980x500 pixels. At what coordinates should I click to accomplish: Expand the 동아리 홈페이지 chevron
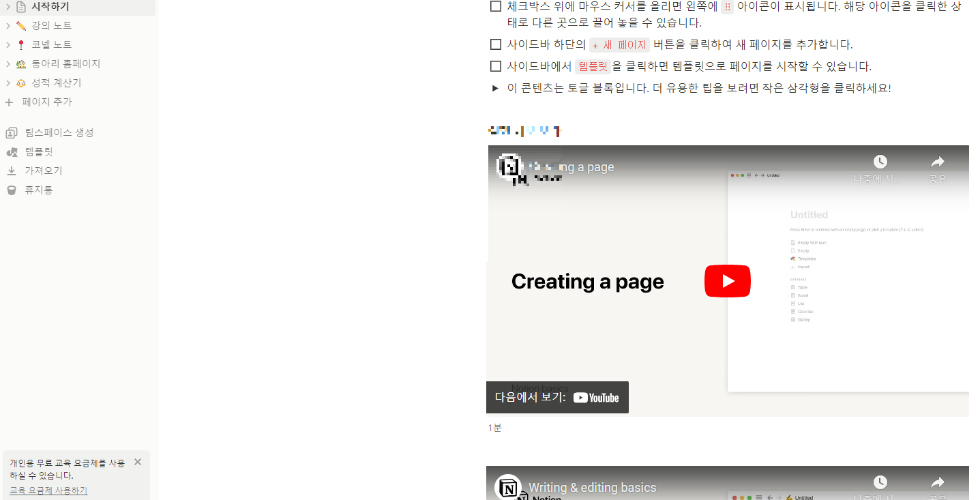tap(8, 63)
